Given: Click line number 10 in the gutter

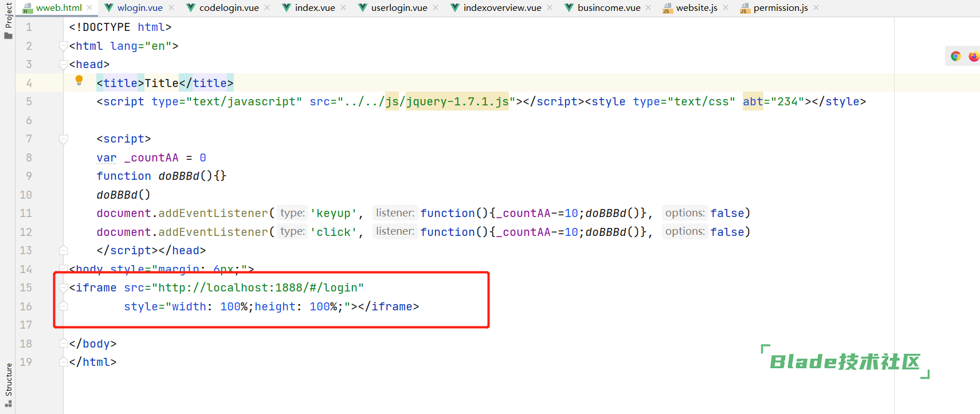Looking at the screenshot, I should [x=26, y=195].
